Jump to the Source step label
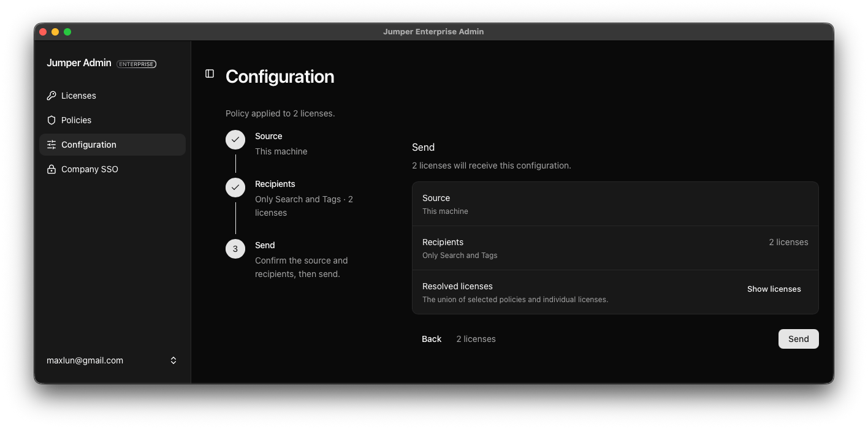The height and width of the screenshot is (429, 868). pos(268,136)
